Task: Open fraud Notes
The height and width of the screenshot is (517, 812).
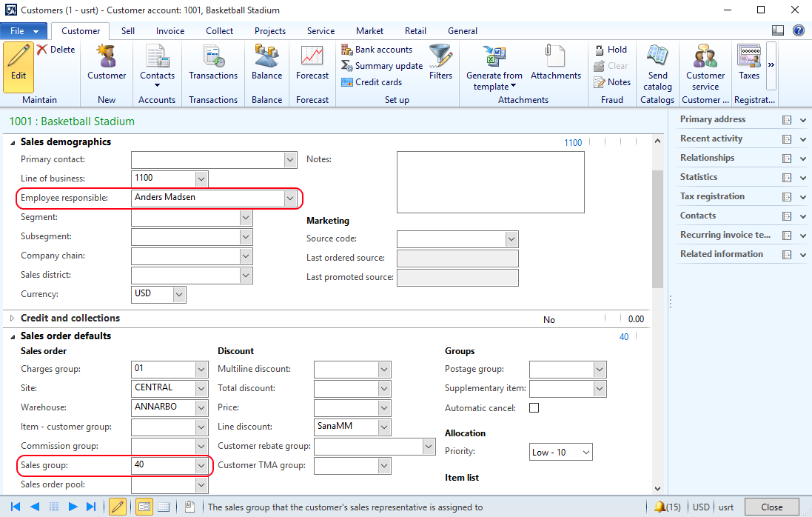Action: [x=613, y=82]
